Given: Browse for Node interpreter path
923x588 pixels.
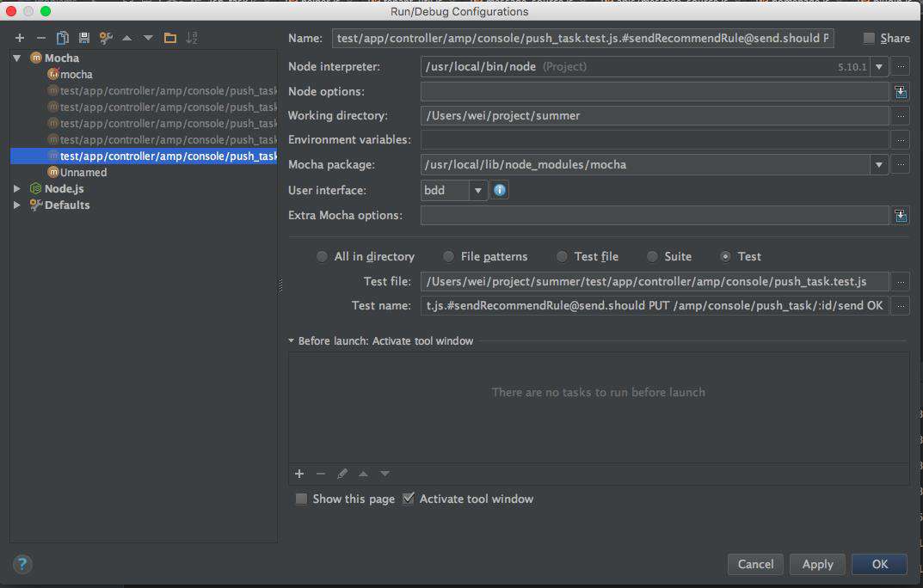Looking at the screenshot, I should click(901, 66).
